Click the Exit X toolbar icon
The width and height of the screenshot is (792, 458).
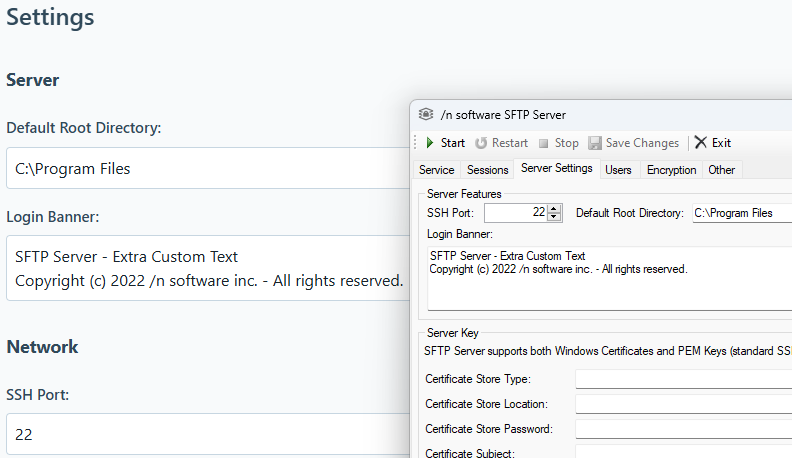[x=701, y=143]
